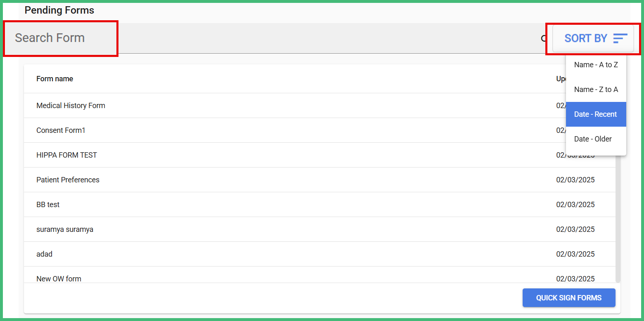Select the HIPPA FORM TEST entry
Image resolution: width=644 pixels, height=321 pixels.
tap(66, 155)
